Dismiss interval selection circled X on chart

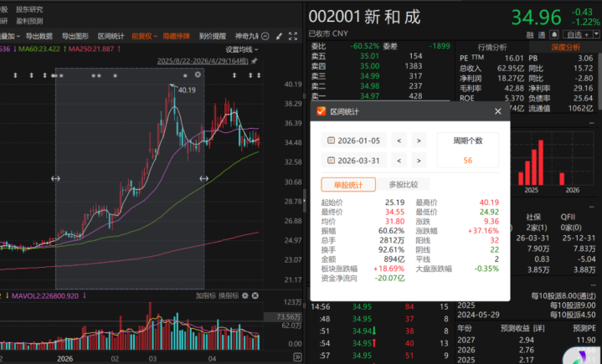coord(198,74)
